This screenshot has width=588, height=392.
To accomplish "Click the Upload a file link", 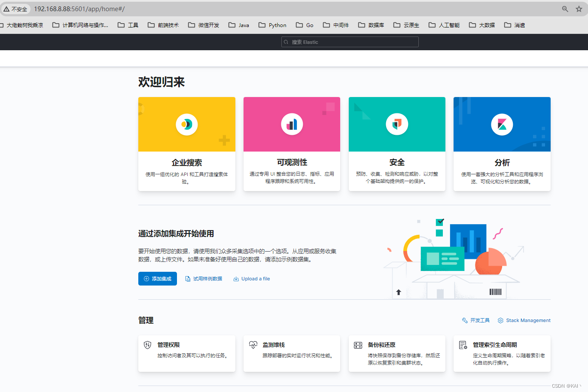I will (x=252, y=279).
